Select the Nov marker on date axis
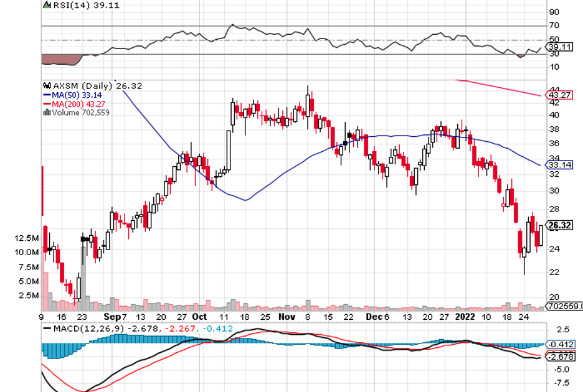The width and height of the screenshot is (583, 392). pyautogui.click(x=287, y=316)
